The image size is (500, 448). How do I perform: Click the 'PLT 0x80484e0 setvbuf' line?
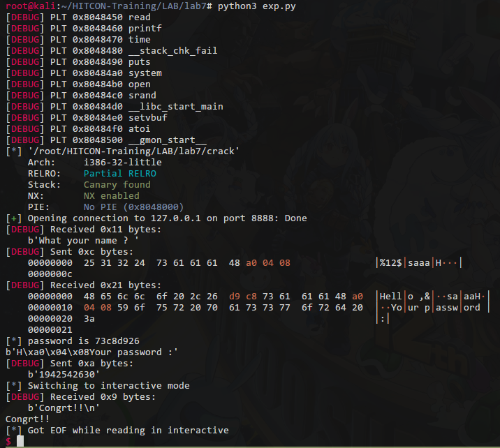click(87, 117)
